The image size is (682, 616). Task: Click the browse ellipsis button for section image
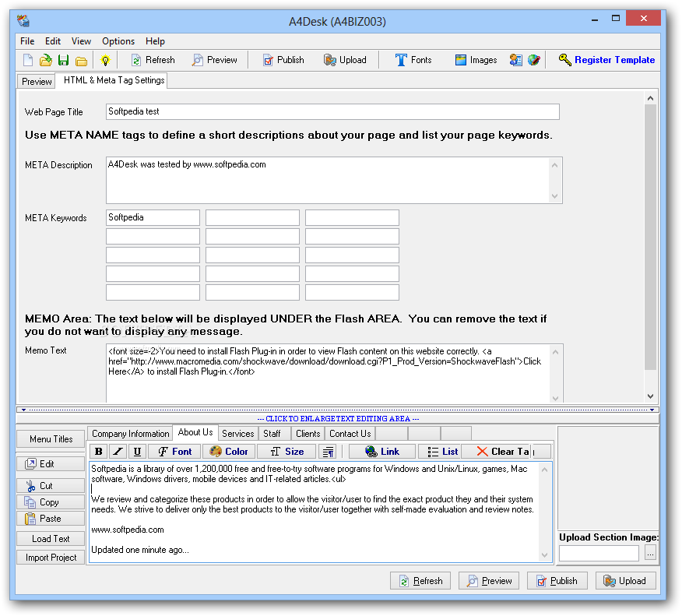point(650,554)
